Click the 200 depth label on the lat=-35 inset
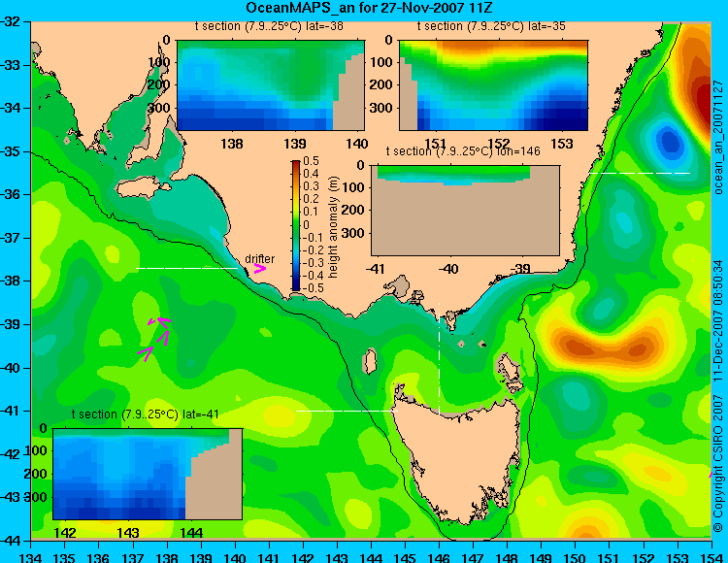 click(381, 84)
